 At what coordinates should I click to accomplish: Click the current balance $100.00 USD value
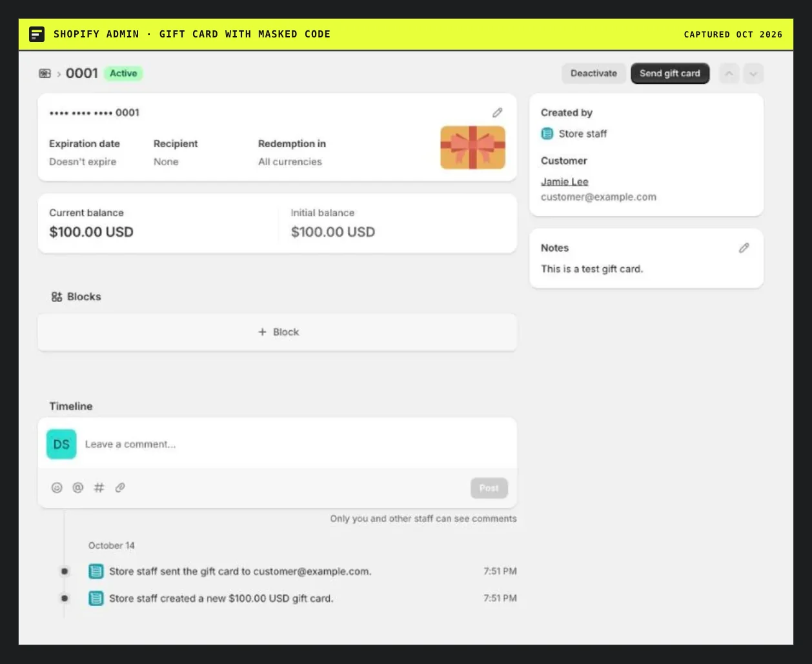91,232
